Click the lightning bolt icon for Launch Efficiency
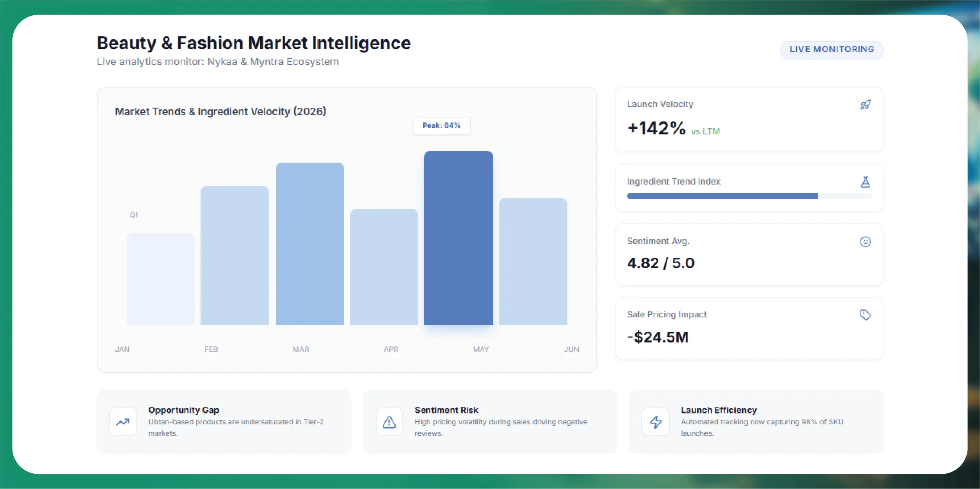The image size is (980, 489). tap(656, 422)
